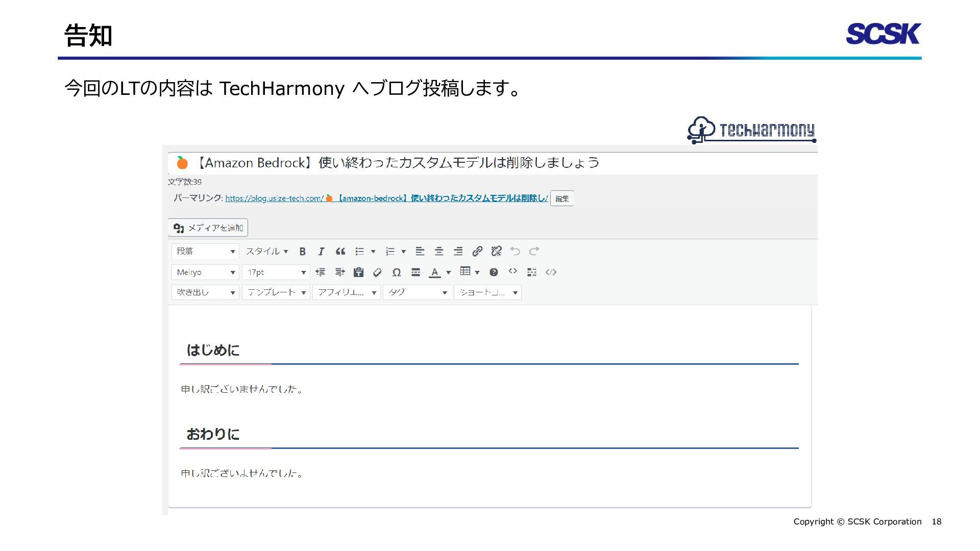Open the special character Omega icon

(x=397, y=272)
